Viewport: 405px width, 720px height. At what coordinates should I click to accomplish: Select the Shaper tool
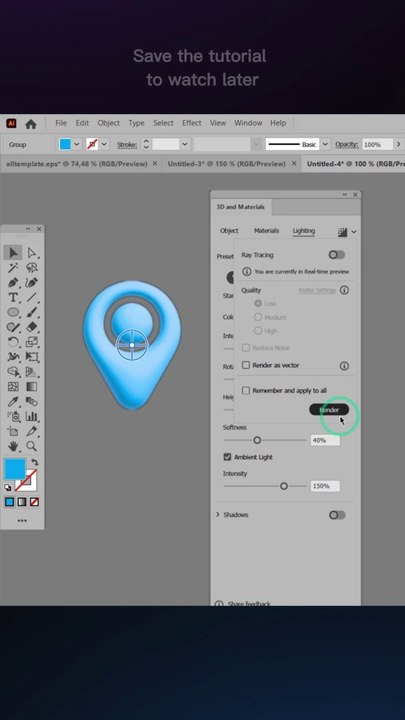point(13,327)
